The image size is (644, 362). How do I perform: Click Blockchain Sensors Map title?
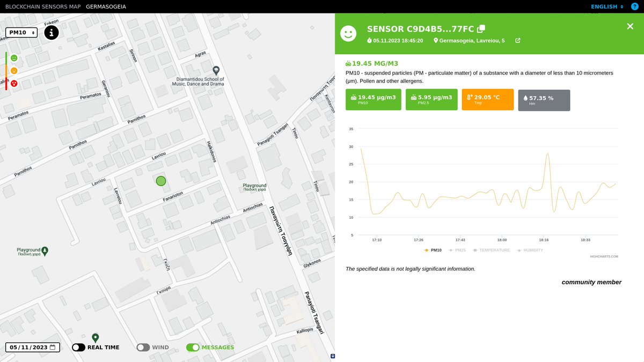pyautogui.click(x=43, y=6)
